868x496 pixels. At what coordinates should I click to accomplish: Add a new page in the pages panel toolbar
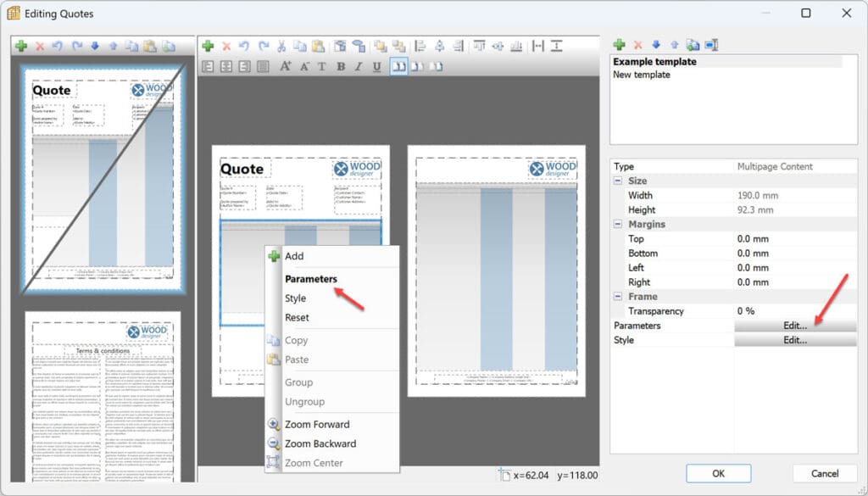21,46
